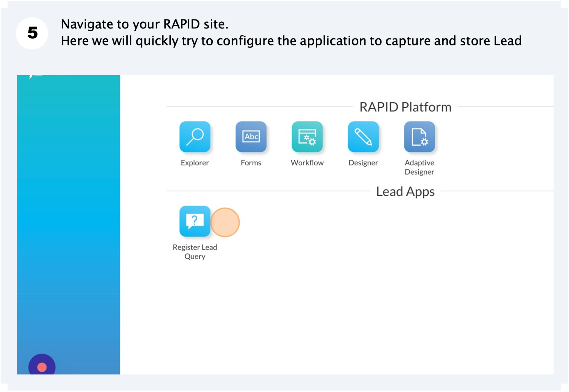
Task: Click the Register Lead Query label
Action: (195, 252)
